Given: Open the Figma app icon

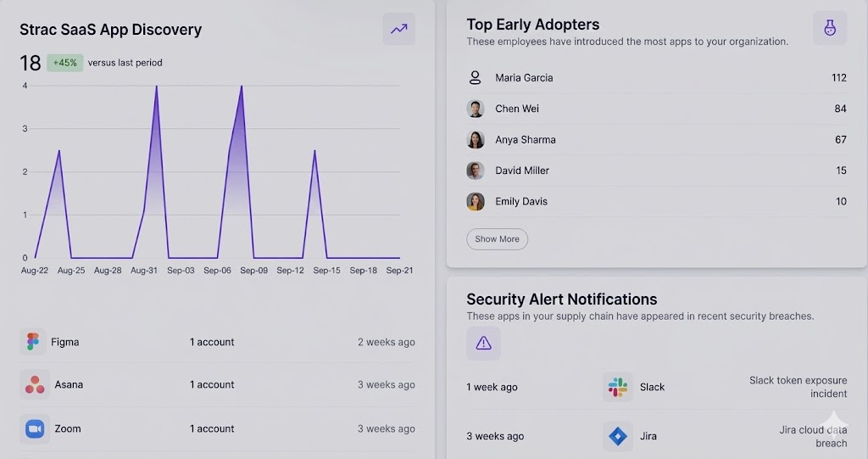Looking at the screenshot, I should coord(33,341).
